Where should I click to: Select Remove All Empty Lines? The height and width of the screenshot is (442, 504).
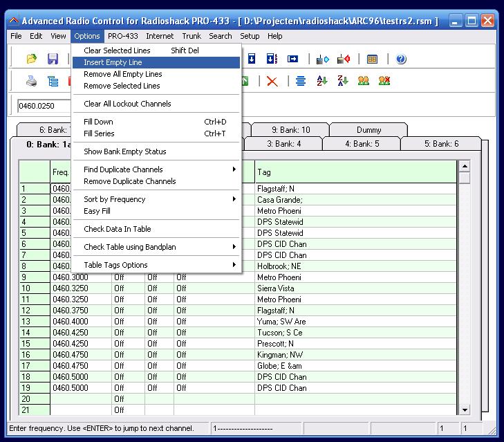coord(156,74)
